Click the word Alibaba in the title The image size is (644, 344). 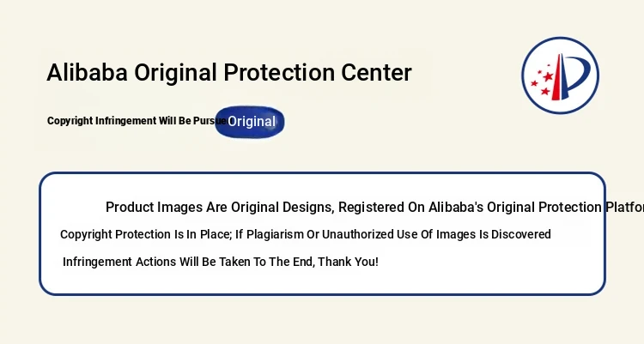(86, 73)
